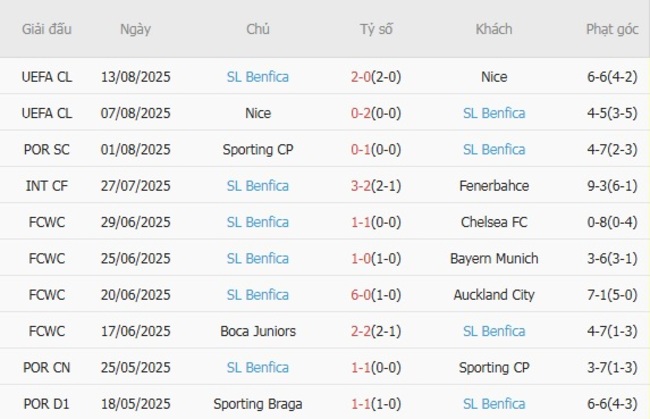Click the Ngày column header
Image resolution: width=650 pixels, height=419 pixels.
135,29
